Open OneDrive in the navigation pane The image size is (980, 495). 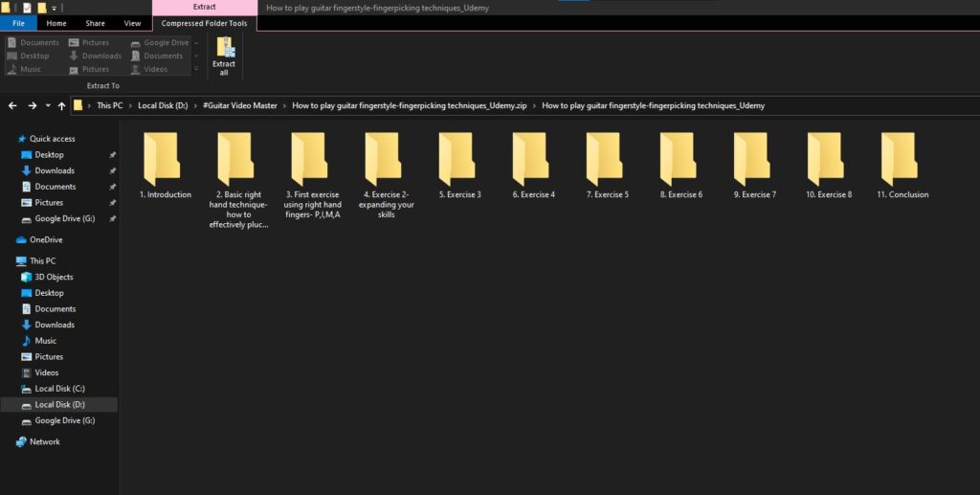(x=45, y=239)
